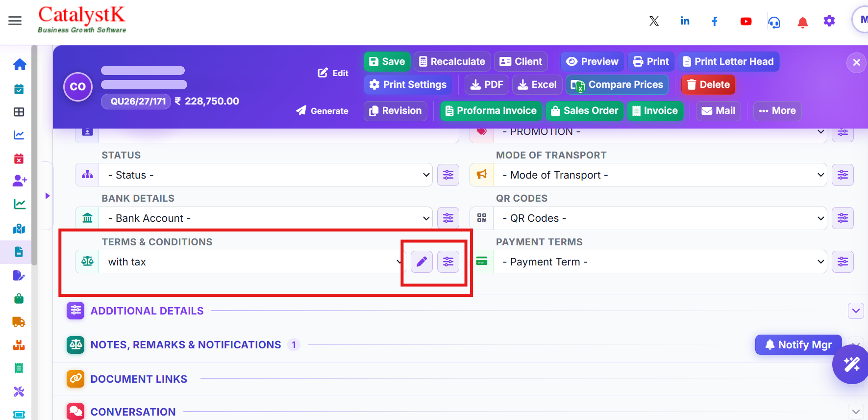Expand the Conversation section chevron
The image size is (868, 420).
click(x=856, y=411)
